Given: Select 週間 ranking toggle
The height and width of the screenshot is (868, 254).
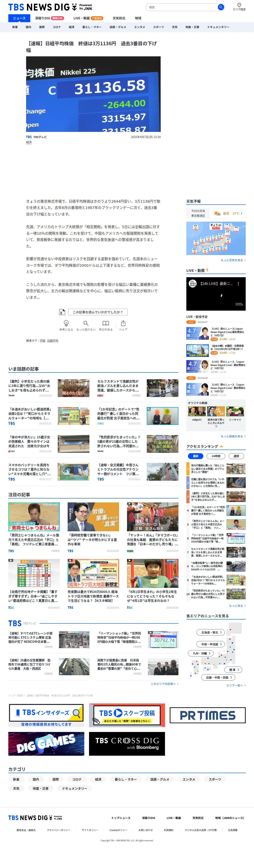Looking at the screenshot, I should 236,456.
